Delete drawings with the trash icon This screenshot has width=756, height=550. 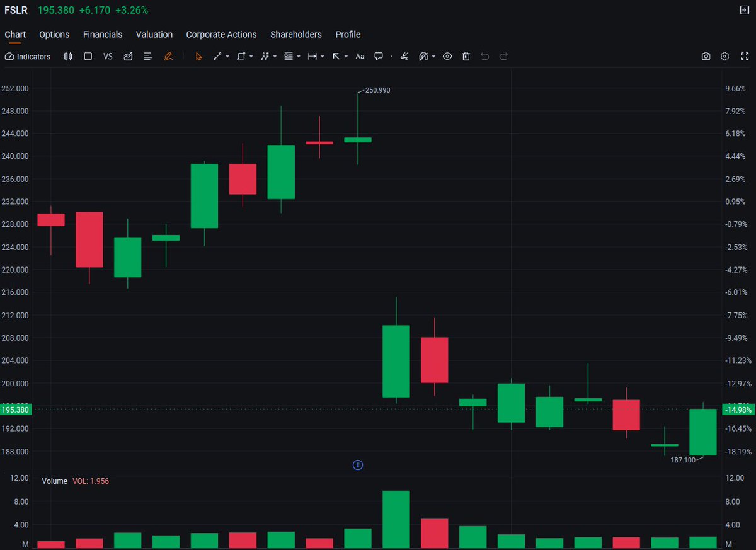[x=466, y=56]
